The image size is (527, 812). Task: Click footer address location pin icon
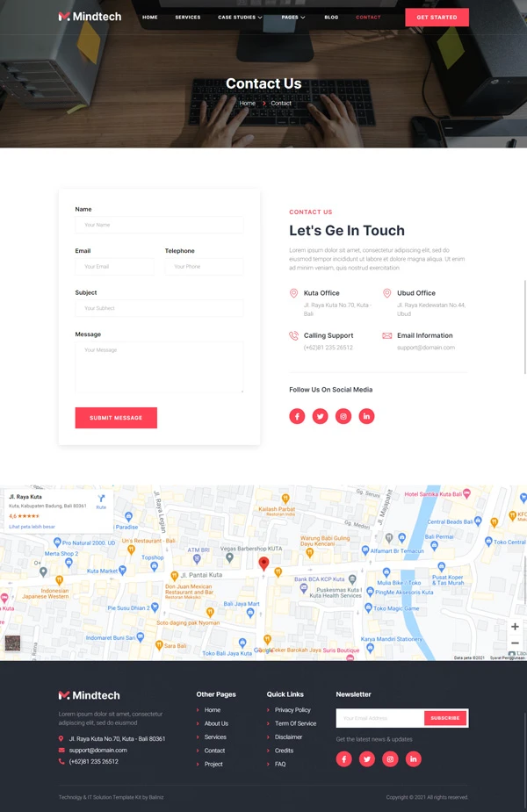point(61,738)
